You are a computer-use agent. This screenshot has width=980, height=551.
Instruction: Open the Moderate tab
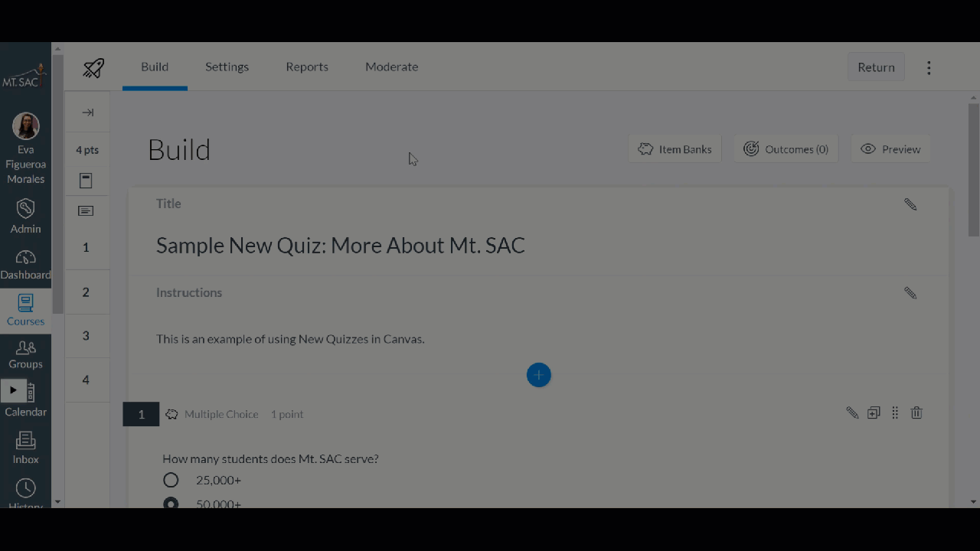(x=391, y=67)
